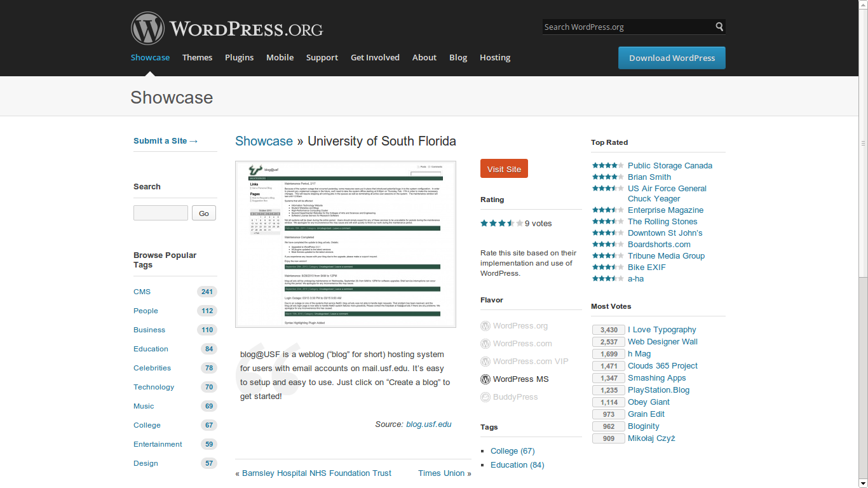Click the star rating beside Brian Smith
868x488 pixels.
click(x=608, y=177)
